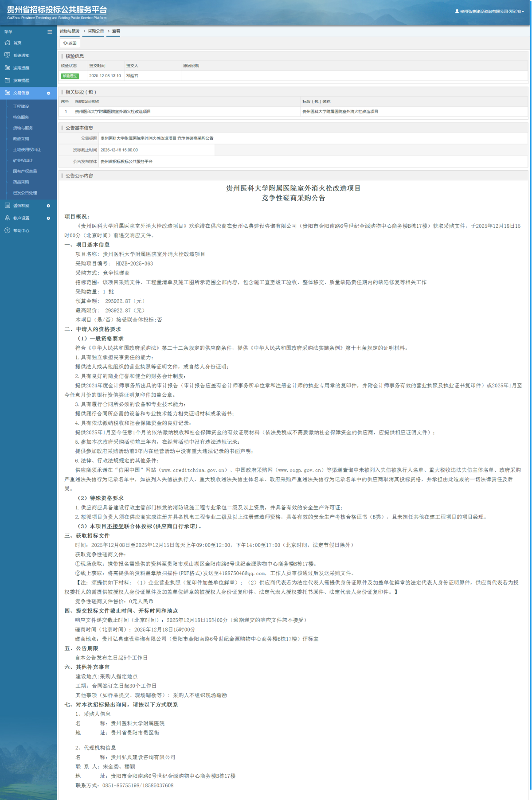Select 特色服务 submenu item
This screenshot has width=532, height=800.
click(x=21, y=117)
